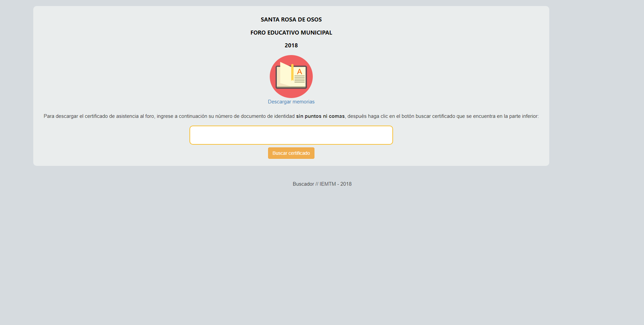Click 'número de documento de identidad' phrase
The width and height of the screenshot is (644, 325).
coord(255,116)
